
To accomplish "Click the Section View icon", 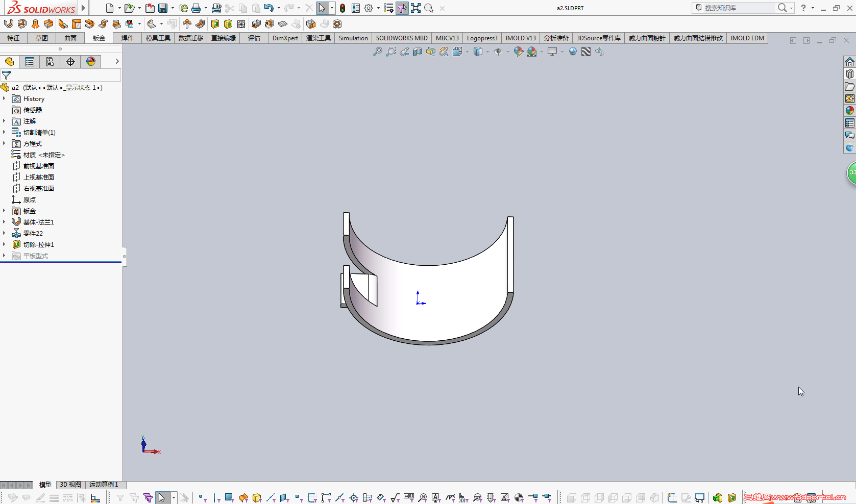I will pyautogui.click(x=418, y=52).
